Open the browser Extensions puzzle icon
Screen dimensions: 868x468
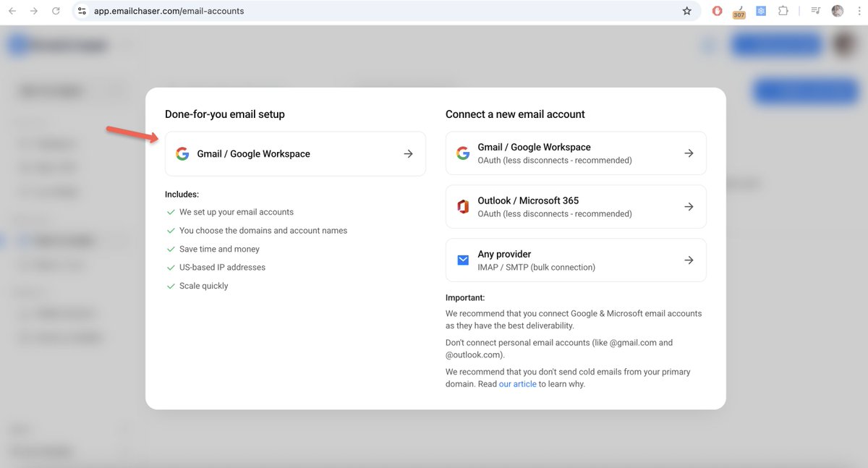[x=783, y=11]
